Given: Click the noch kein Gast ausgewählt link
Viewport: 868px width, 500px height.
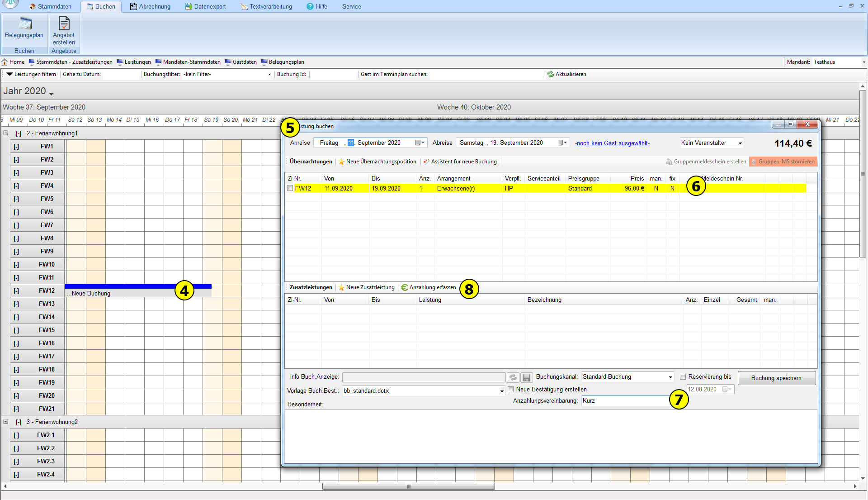Looking at the screenshot, I should click(612, 143).
